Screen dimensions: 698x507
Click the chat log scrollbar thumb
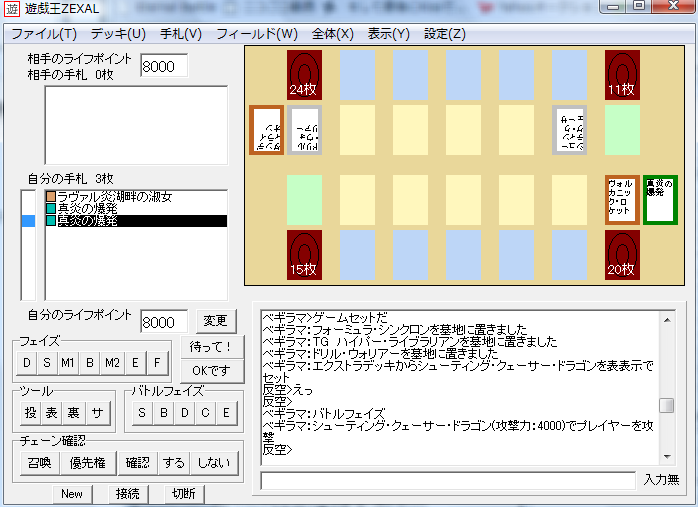click(667, 406)
